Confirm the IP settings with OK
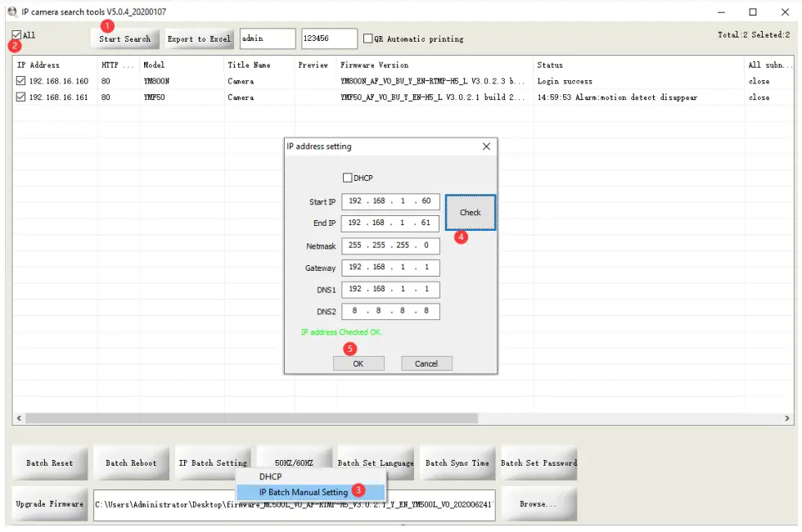Viewport: 802px width, 532px height. 358,363
